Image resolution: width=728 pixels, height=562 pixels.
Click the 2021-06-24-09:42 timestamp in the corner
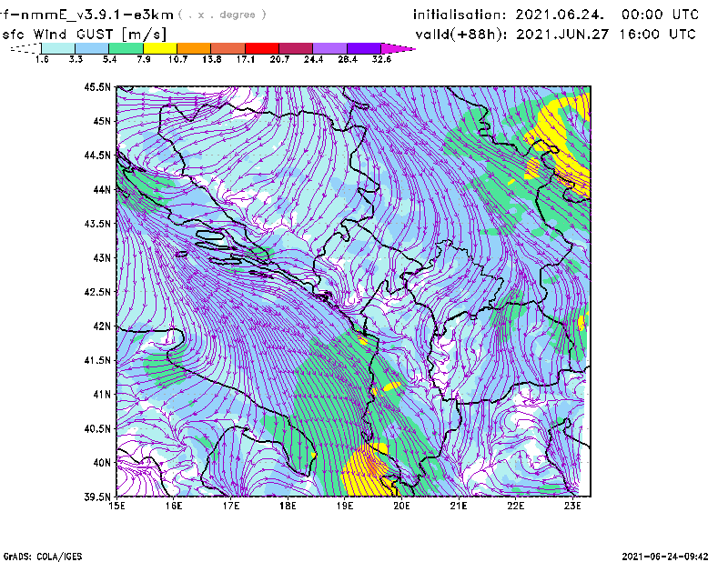[670, 555]
